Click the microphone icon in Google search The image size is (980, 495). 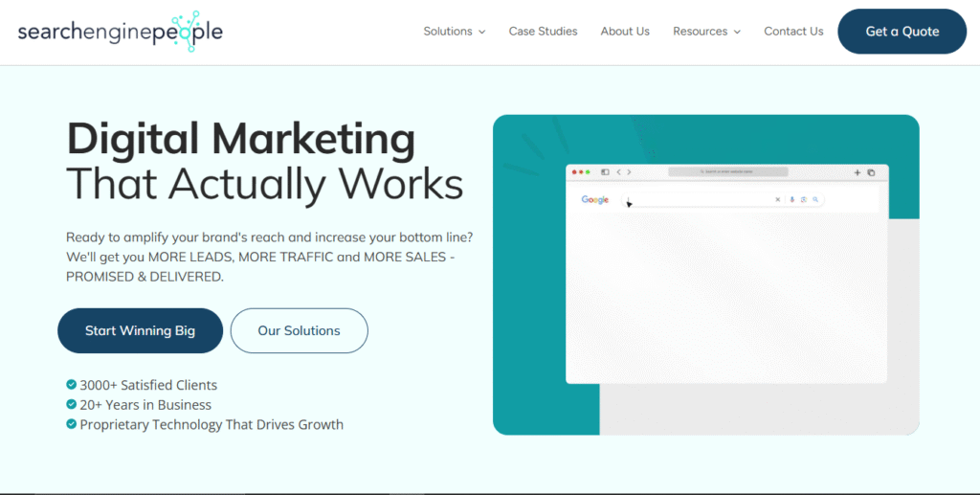coord(792,199)
